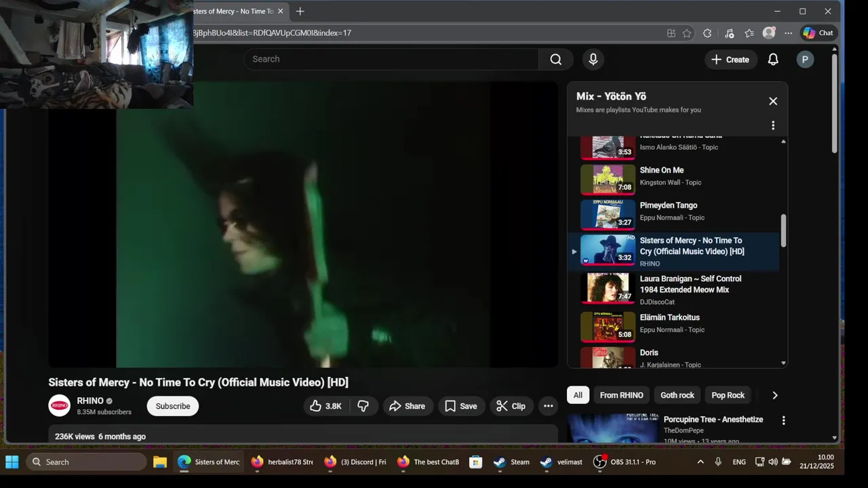Select the 'Pop Rock' filter chip
Viewport: 868px width, 488px height.
728,395
